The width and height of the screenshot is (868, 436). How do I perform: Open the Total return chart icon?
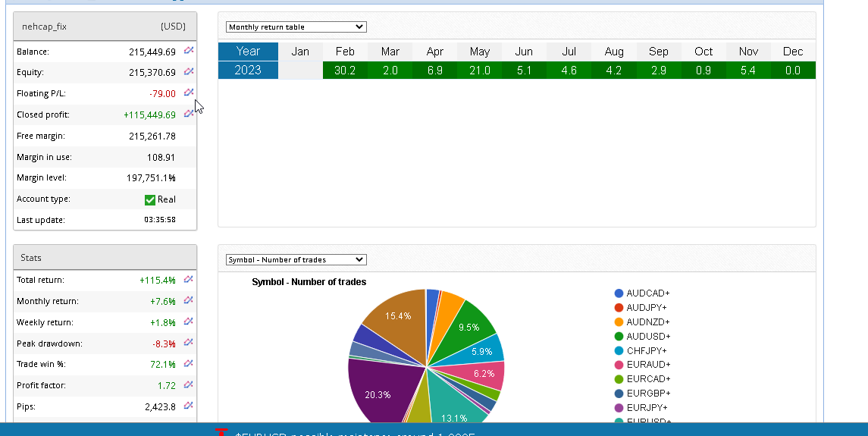coord(189,280)
